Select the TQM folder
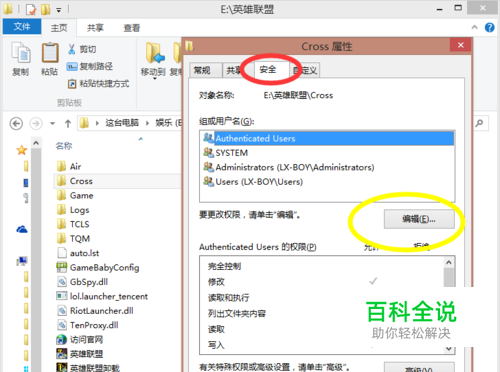Viewport: 500px width, 372px height. [x=73, y=239]
